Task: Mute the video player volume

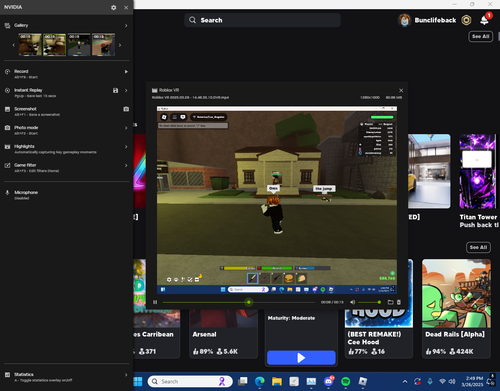Action: [352, 302]
